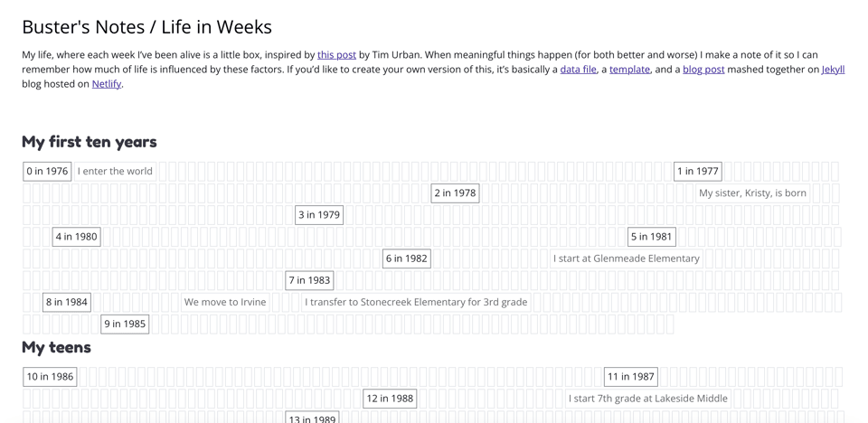Select the '11 in 1987' marker
Viewport: 868px width, 423px height.
point(630,377)
